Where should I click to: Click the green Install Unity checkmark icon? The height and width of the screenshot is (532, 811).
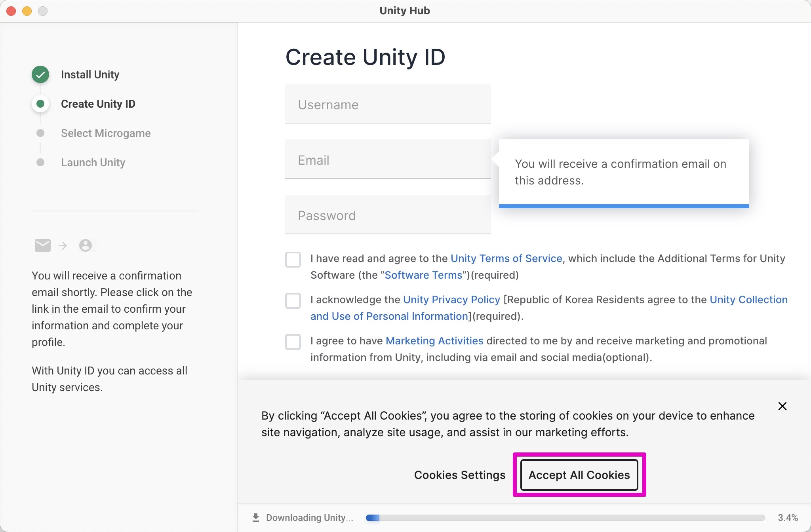pos(40,74)
